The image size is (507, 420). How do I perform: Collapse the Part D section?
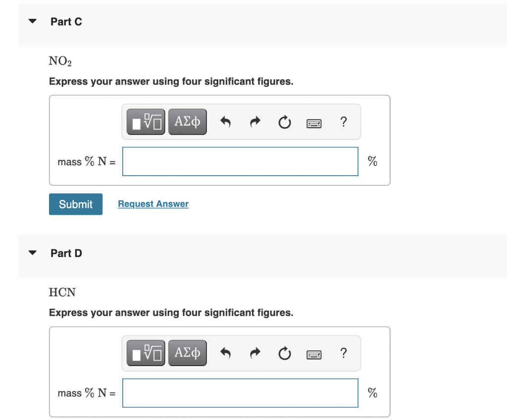(x=32, y=252)
